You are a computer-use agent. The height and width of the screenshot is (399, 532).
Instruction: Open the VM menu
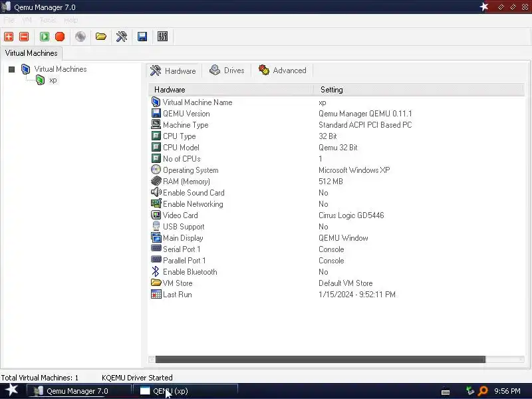(x=27, y=20)
